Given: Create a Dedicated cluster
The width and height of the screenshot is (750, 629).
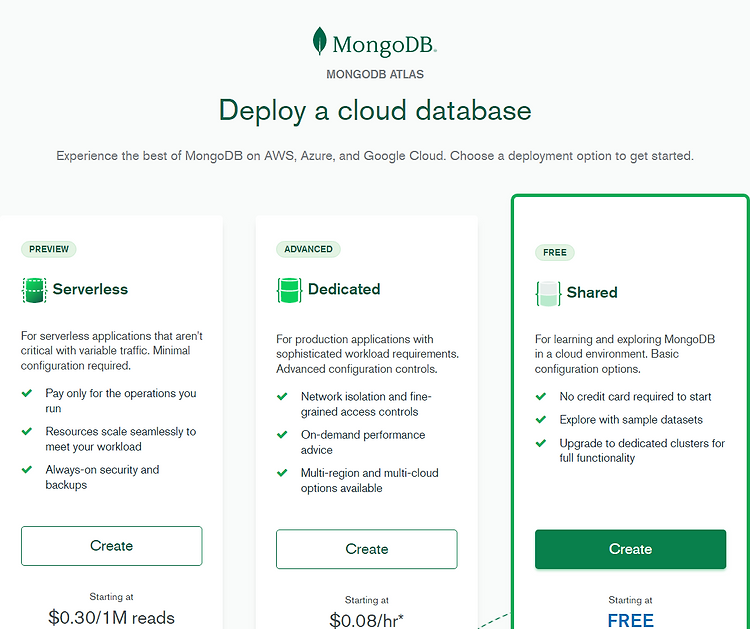Looking at the screenshot, I should (367, 549).
